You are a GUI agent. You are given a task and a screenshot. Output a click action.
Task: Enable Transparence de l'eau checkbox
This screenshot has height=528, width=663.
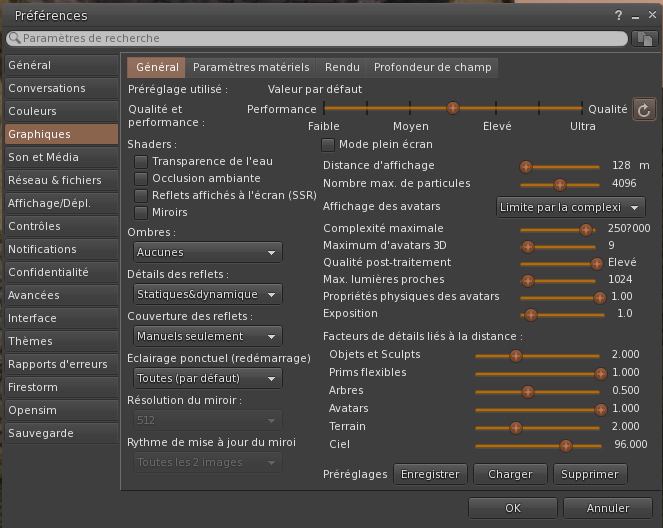tap(142, 162)
